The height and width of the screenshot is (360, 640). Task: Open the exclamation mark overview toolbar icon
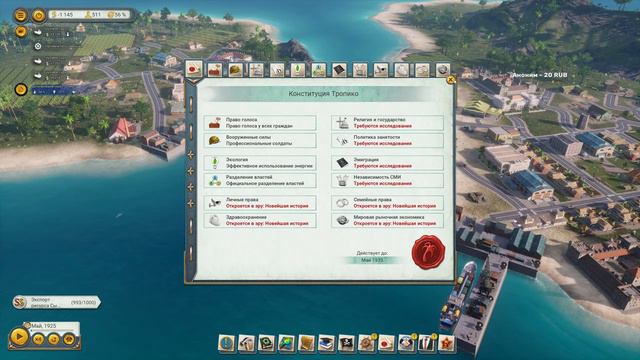coord(227,343)
